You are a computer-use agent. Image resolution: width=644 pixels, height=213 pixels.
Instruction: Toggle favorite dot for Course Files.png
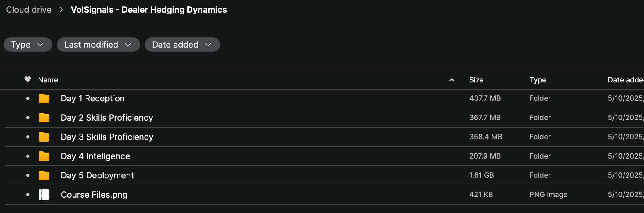coord(28,195)
